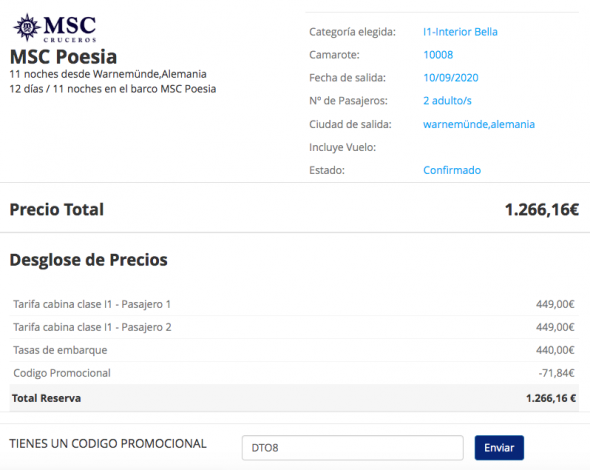This screenshot has height=470, width=590.
Task: Select the Tarifa cabina Pasajero 2 row
Action: 294,327
